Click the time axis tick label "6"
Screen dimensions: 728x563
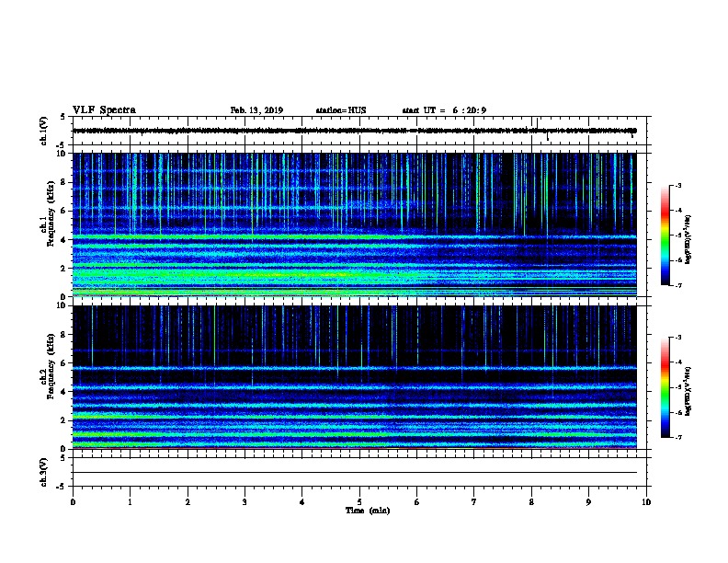(x=416, y=502)
